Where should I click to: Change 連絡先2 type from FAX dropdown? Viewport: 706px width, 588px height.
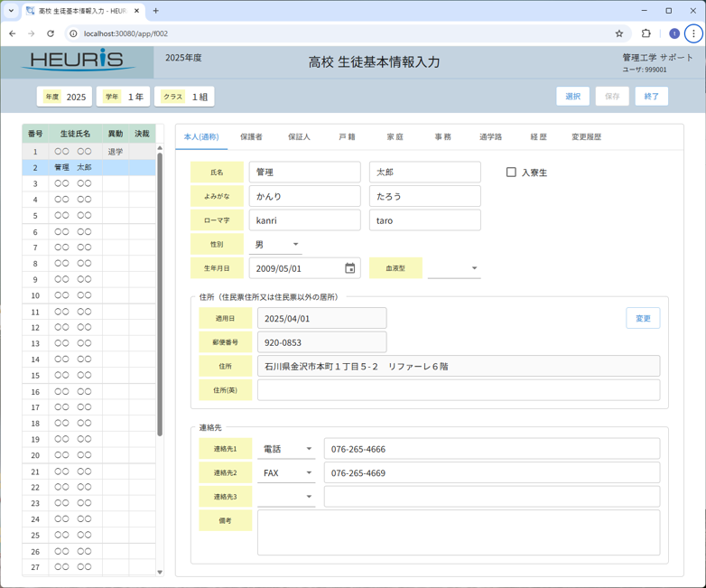tap(286, 473)
